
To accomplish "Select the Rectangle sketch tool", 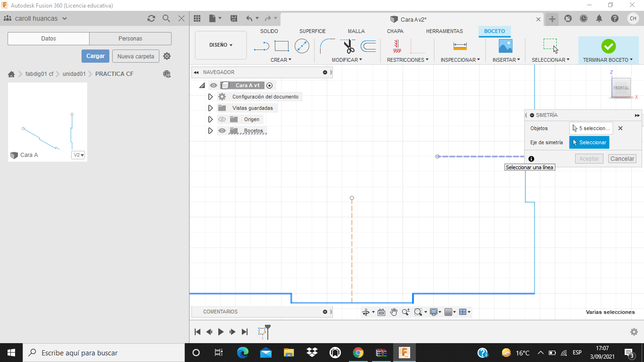I will click(281, 46).
